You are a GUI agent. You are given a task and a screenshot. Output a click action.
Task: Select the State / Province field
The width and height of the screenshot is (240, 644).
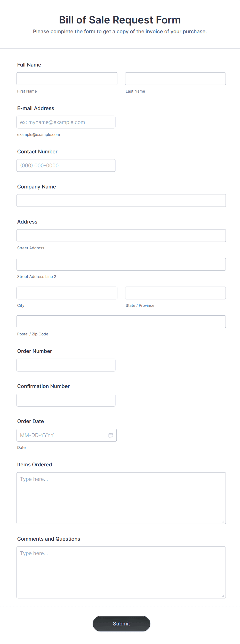(x=175, y=293)
